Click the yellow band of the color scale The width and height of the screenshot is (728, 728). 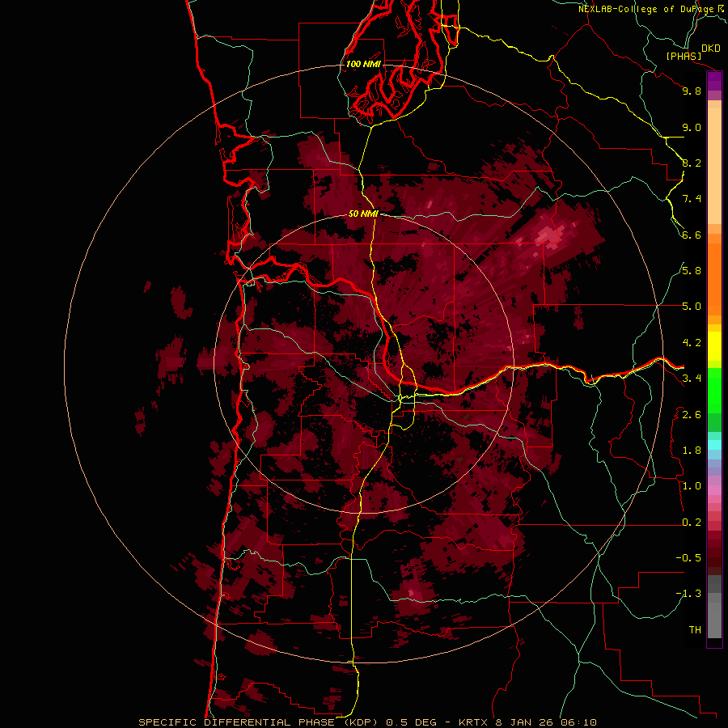(x=714, y=346)
